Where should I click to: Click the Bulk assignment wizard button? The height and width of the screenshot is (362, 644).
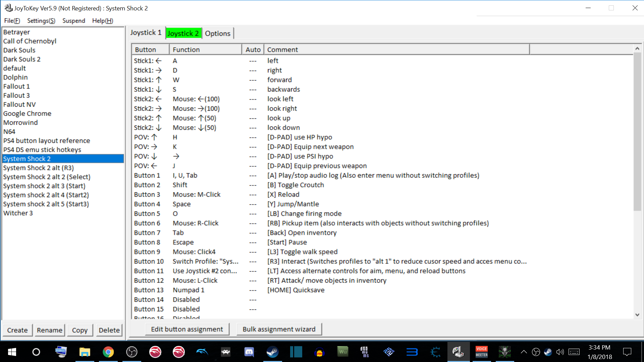pos(279,329)
